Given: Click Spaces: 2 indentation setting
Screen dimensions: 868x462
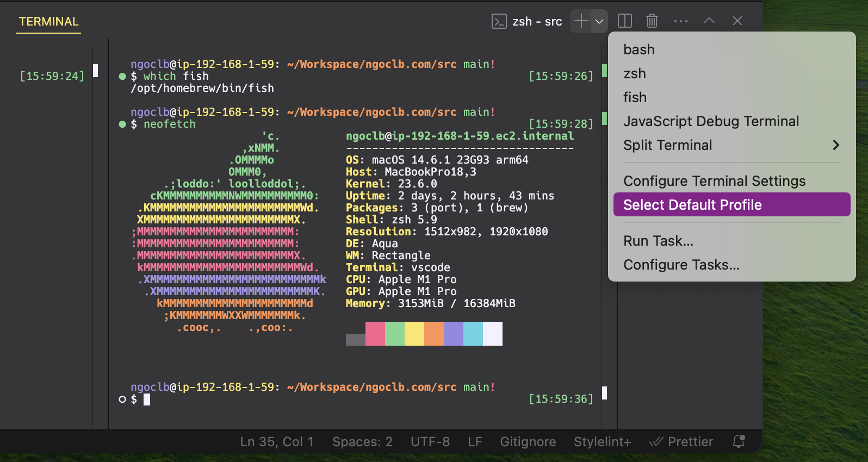Looking at the screenshot, I should tap(362, 442).
